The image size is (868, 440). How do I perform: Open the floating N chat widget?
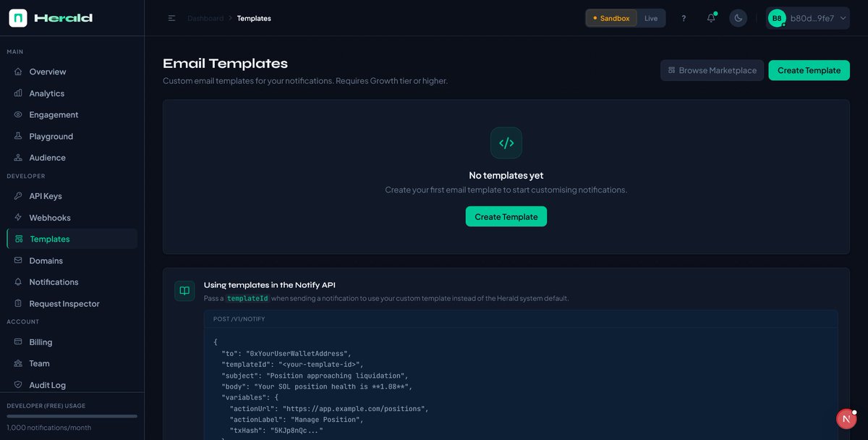pyautogui.click(x=846, y=419)
